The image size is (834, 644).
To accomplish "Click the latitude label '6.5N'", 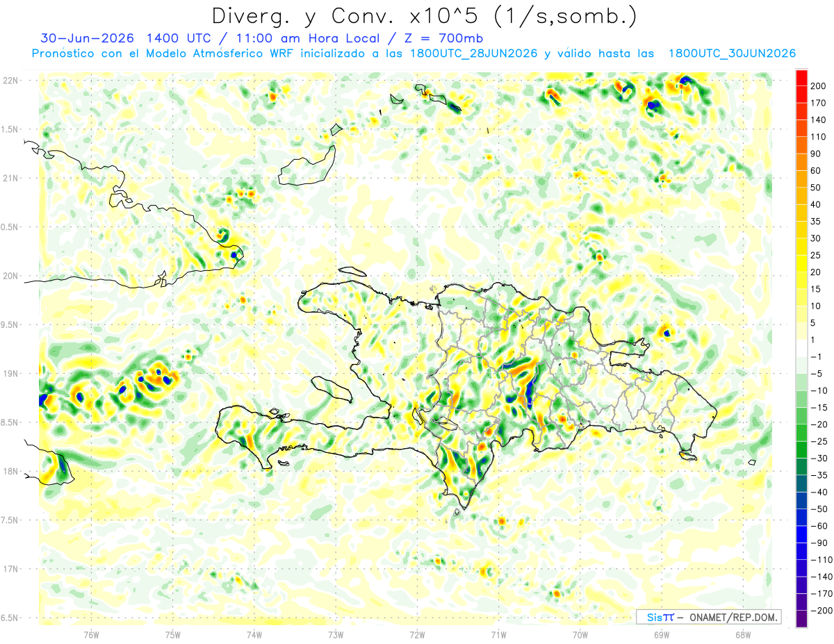I will (x=10, y=618).
